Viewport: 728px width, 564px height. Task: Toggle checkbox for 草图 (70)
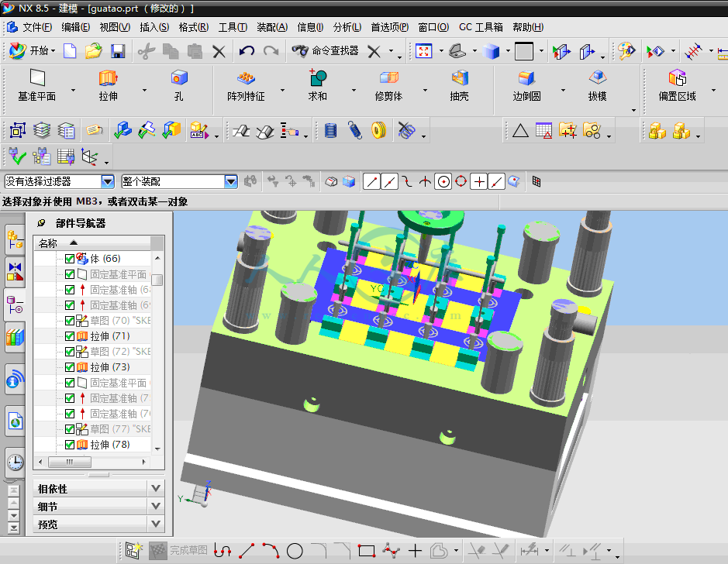click(x=70, y=321)
